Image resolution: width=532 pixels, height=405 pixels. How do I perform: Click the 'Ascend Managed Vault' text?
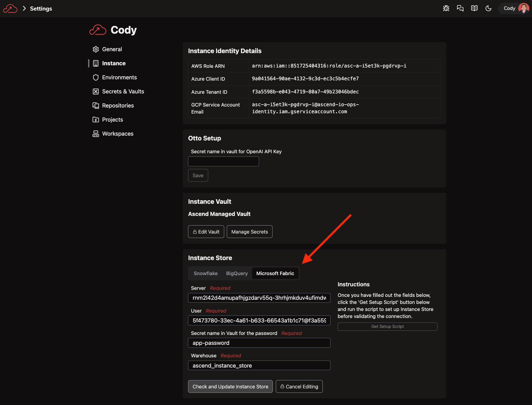pyautogui.click(x=219, y=214)
